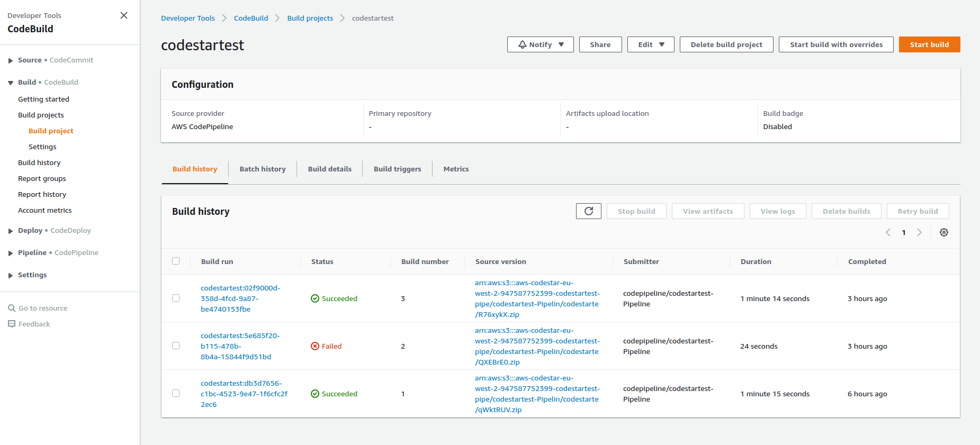Click Succeeded status icon for build 3
This screenshot has height=445, width=980.
click(x=315, y=298)
